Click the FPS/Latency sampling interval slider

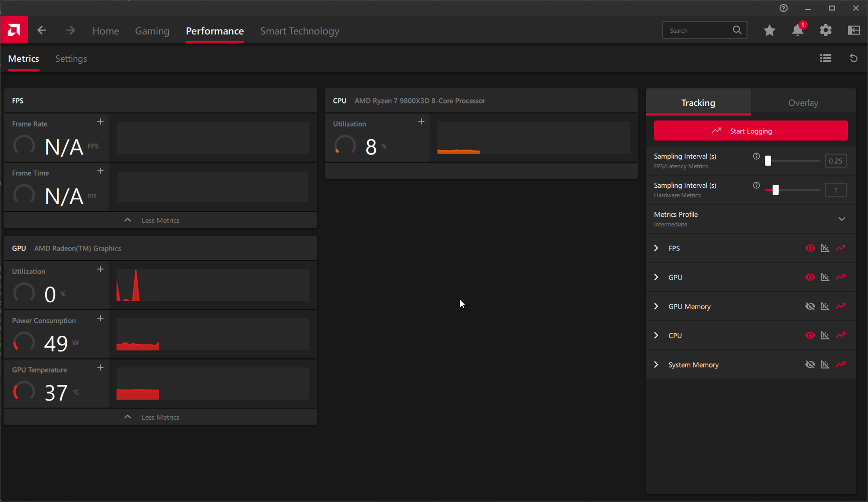[792, 161]
